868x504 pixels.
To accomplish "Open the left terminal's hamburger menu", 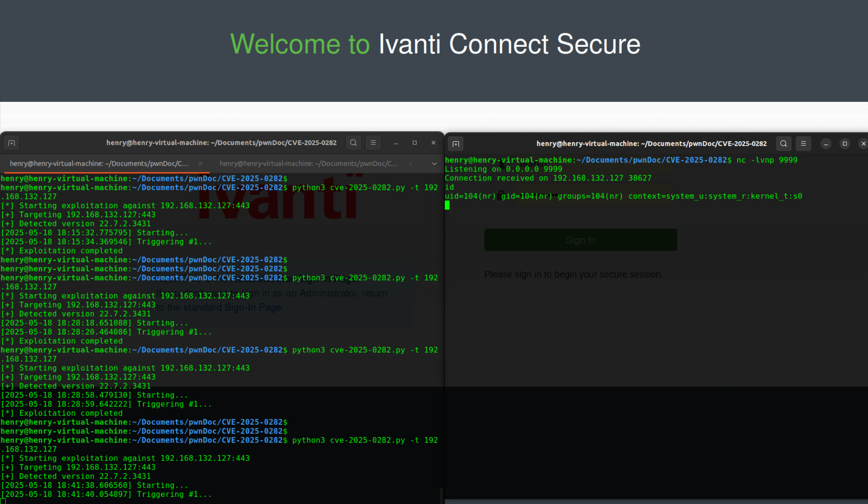I will click(x=373, y=143).
